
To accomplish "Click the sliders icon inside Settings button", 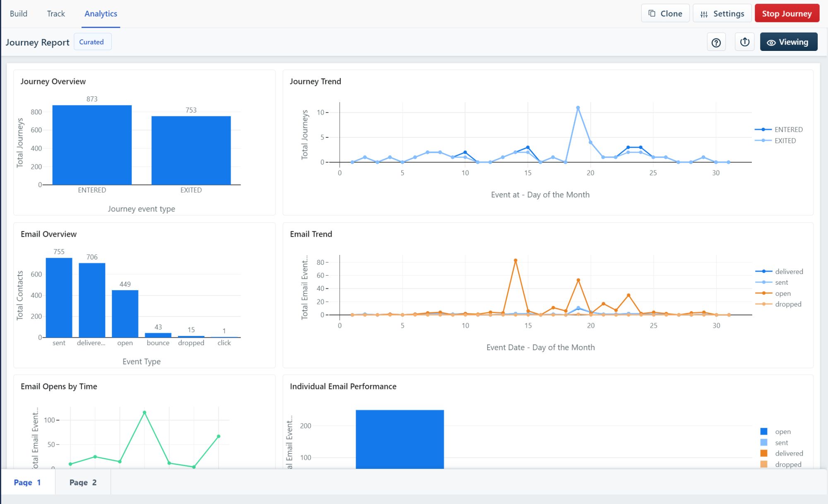I will 704,13.
